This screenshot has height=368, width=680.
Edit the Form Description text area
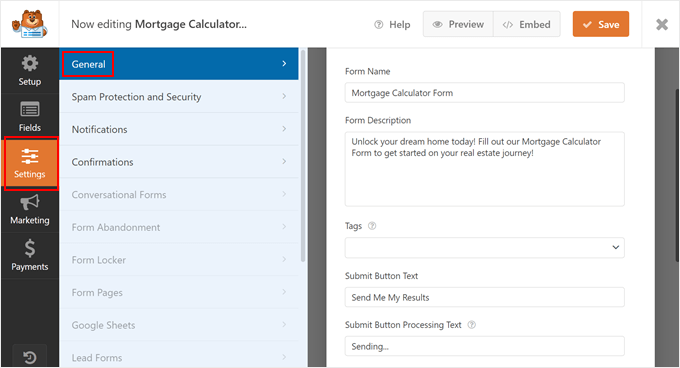point(484,169)
